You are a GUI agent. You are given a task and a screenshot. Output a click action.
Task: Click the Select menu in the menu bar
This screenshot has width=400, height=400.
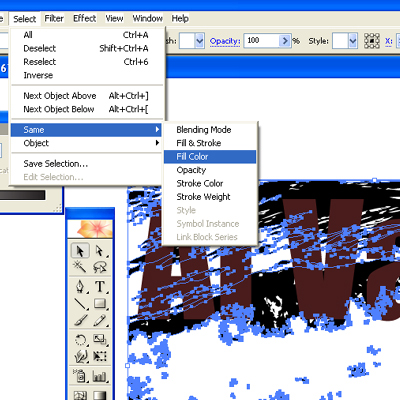click(25, 19)
